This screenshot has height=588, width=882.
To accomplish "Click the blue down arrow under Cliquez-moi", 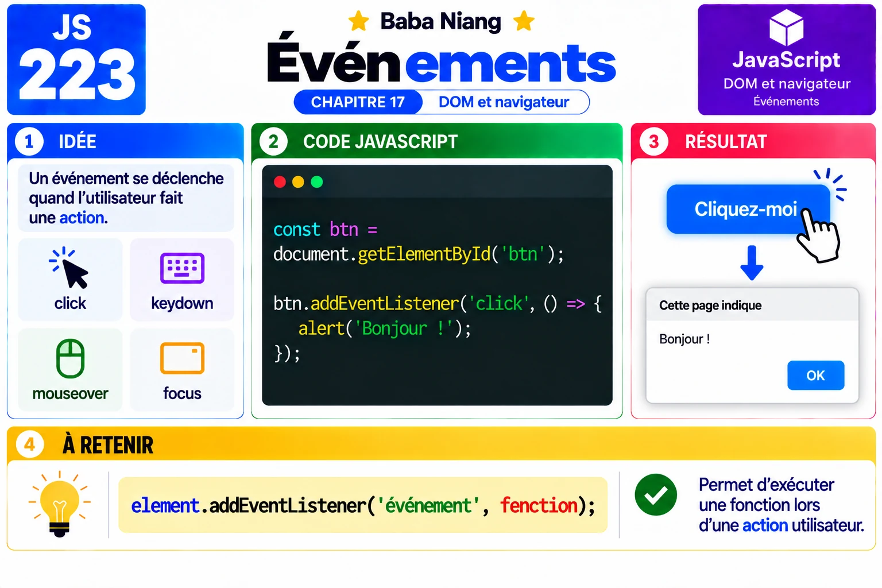I will 752,263.
